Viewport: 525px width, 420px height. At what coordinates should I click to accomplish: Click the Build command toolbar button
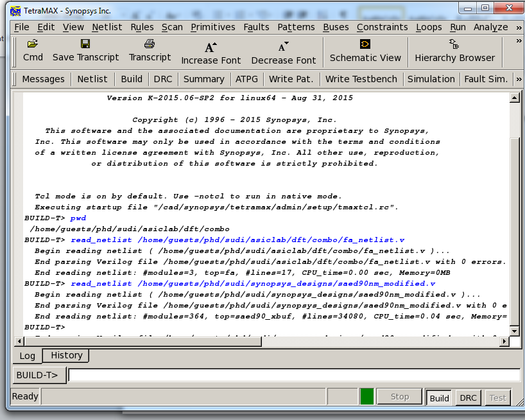point(132,80)
